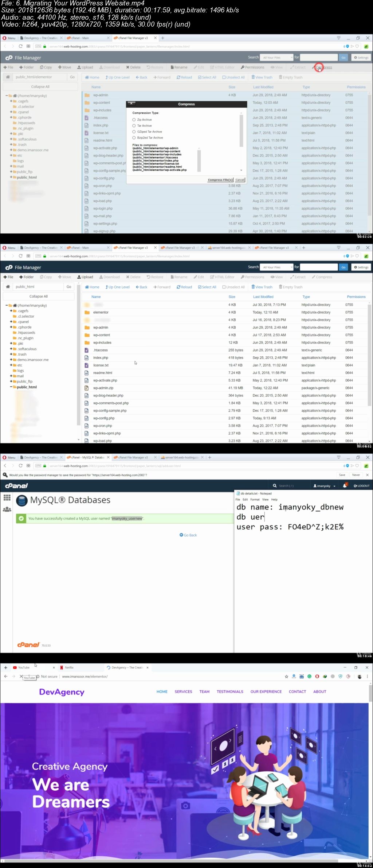Screen dimensions: 373x868
Task: Click Rename in toolbar above Compress dialog
Action: 179,67
